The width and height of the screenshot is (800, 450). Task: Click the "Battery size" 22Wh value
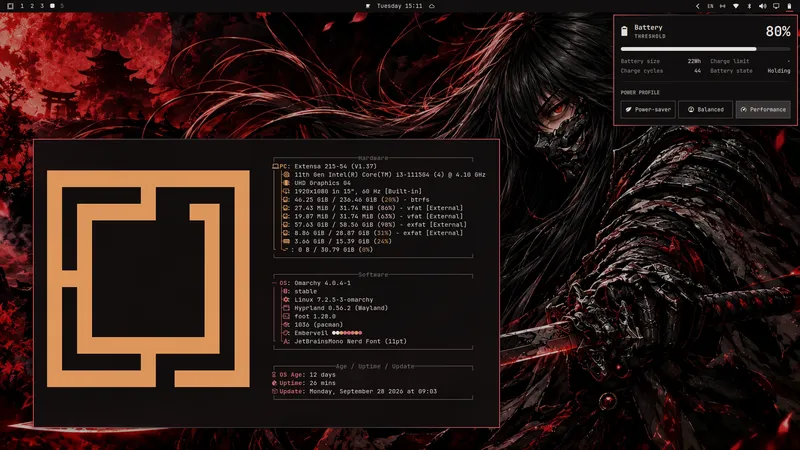694,61
